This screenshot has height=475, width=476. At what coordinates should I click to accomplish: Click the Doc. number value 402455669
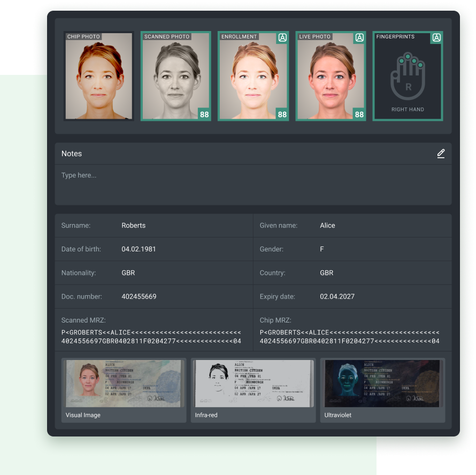139,296
